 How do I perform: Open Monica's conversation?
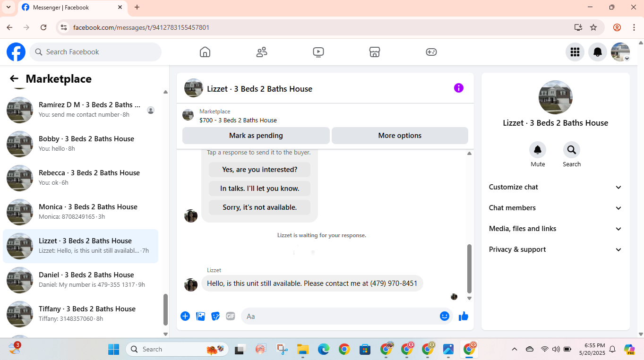81,212
